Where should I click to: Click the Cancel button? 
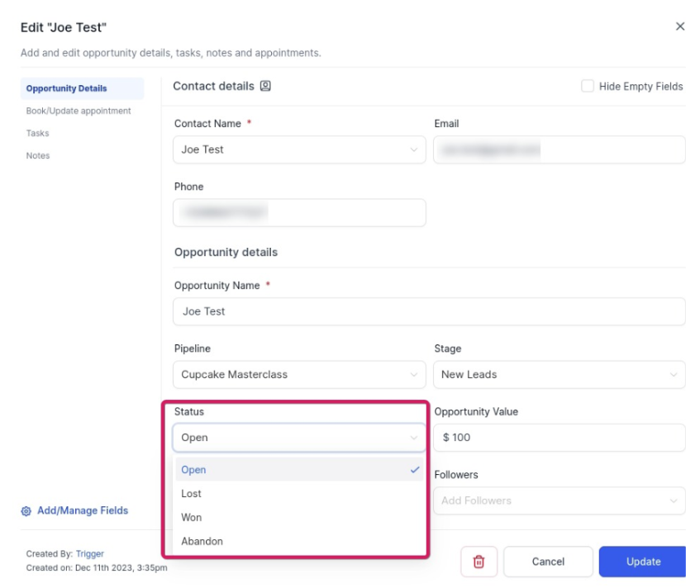point(548,562)
